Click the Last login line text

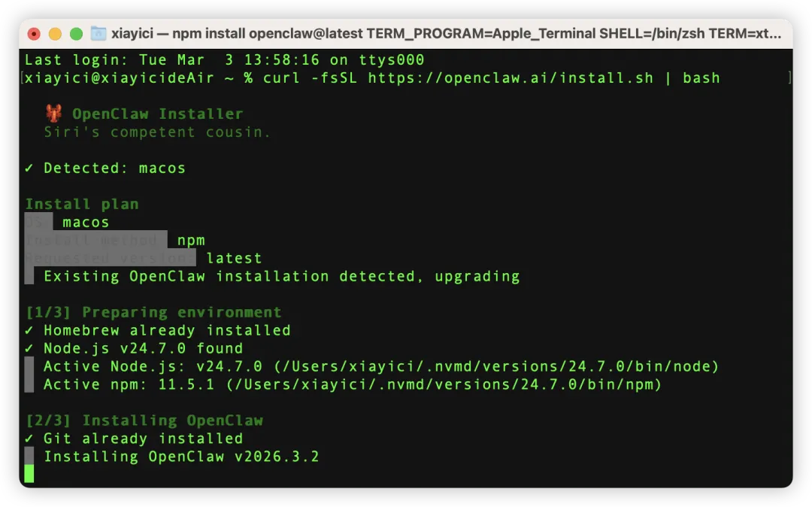(x=224, y=60)
